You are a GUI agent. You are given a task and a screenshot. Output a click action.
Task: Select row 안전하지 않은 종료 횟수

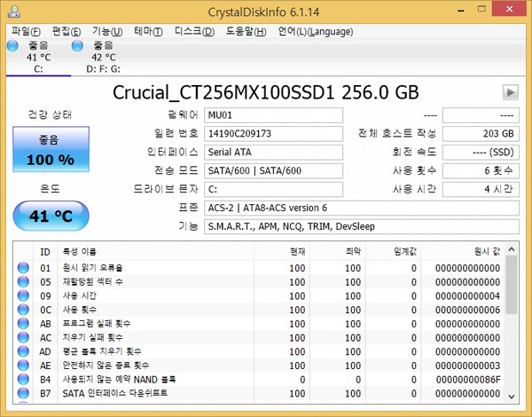point(259,365)
